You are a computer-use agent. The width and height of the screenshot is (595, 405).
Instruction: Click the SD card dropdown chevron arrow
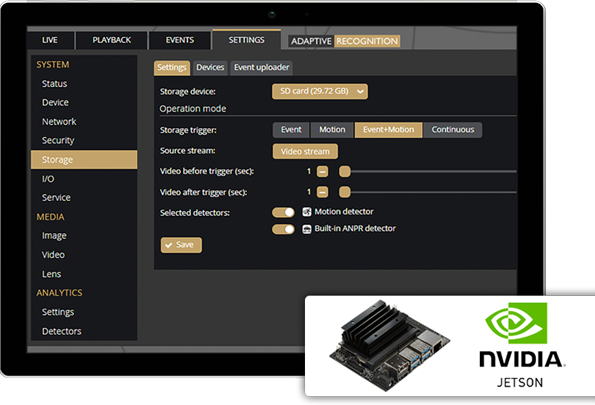coord(360,91)
